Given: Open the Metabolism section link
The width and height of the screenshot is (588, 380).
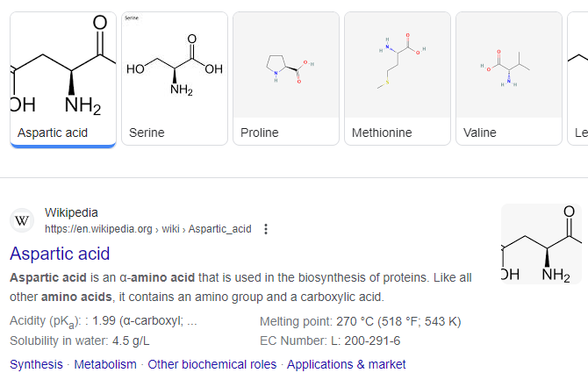Looking at the screenshot, I should pos(105,364).
